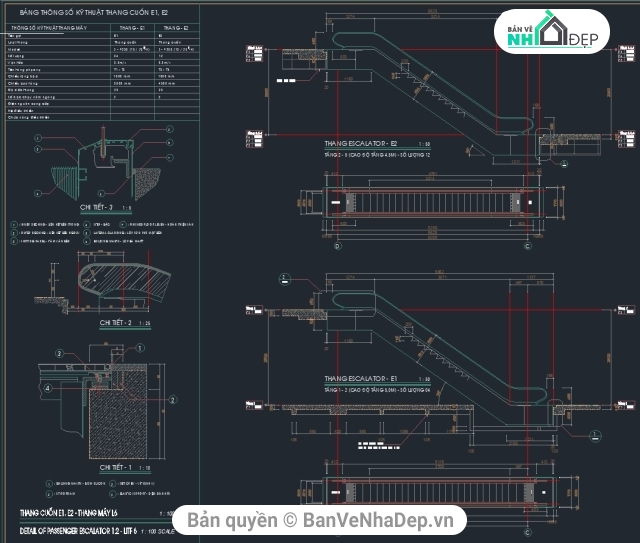Click the CHI TIẾT - 2 detail label
The height and width of the screenshot is (543, 640).
(116, 324)
